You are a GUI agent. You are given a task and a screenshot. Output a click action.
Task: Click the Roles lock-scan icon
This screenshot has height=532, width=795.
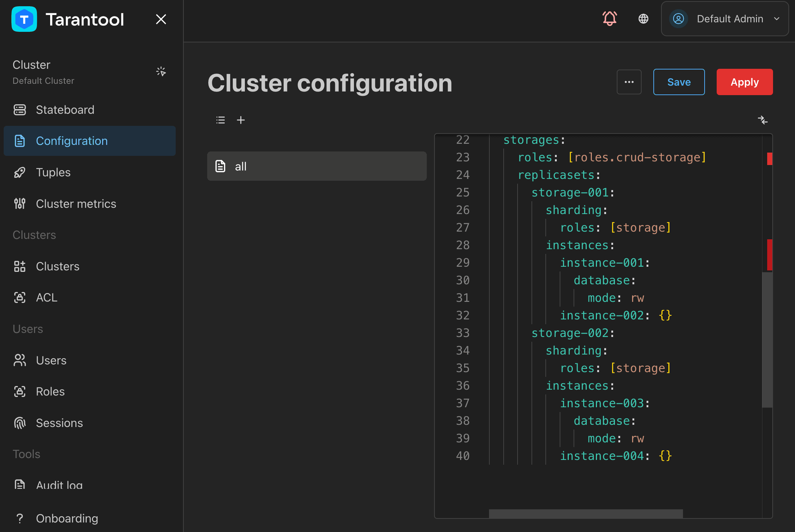[x=20, y=391]
